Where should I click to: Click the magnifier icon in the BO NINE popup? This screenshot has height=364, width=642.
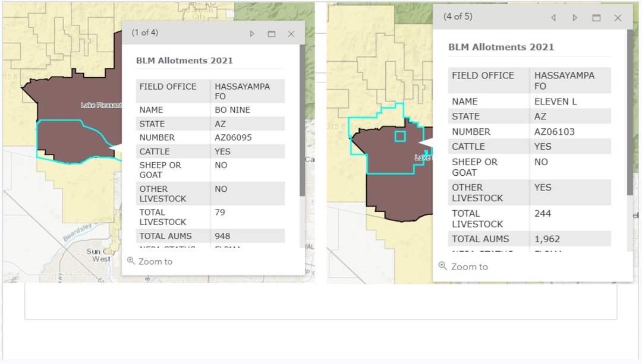click(x=131, y=261)
